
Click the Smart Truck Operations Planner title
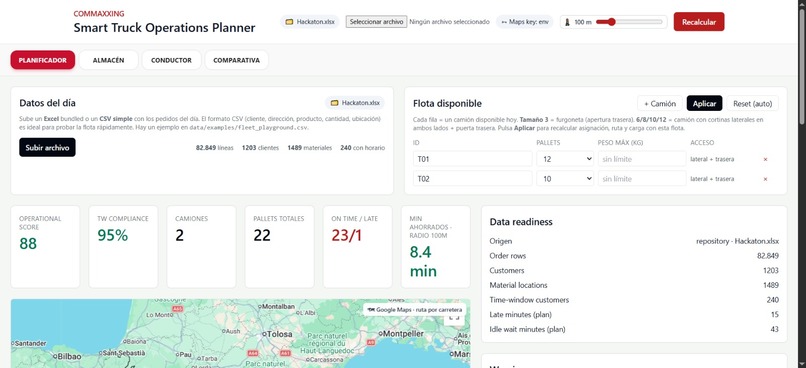[x=164, y=28]
